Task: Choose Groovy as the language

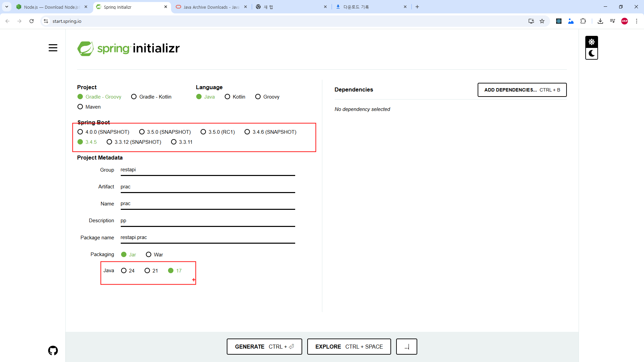Action: tap(267, 97)
